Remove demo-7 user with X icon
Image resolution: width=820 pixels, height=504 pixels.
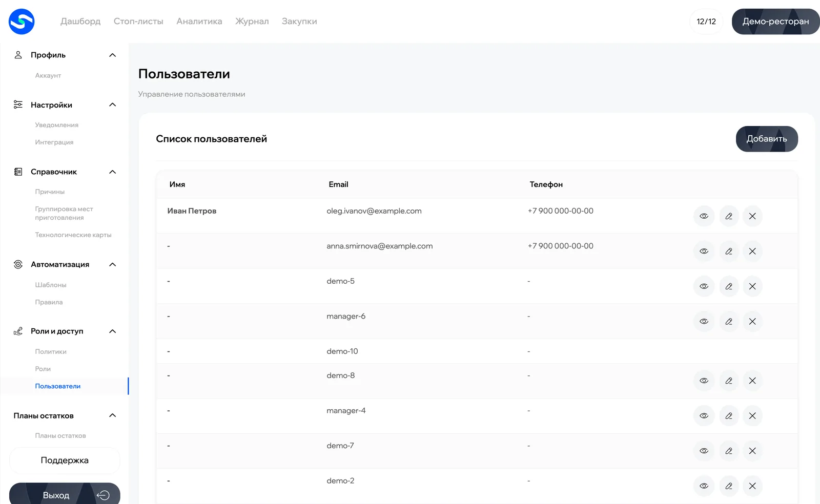752,451
